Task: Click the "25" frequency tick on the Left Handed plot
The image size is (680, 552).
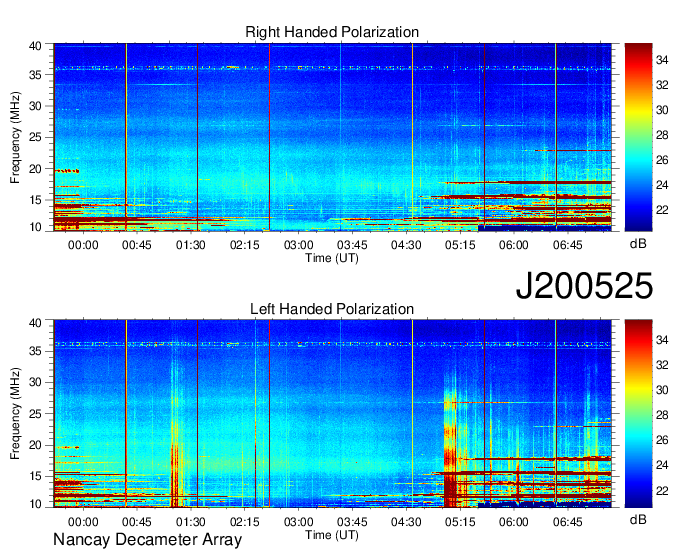Action: (x=35, y=414)
